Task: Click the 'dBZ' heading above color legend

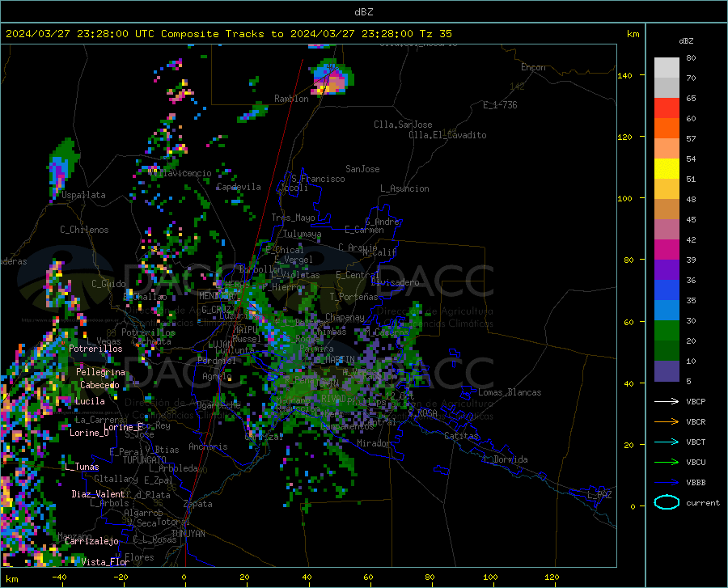Action: tap(686, 40)
